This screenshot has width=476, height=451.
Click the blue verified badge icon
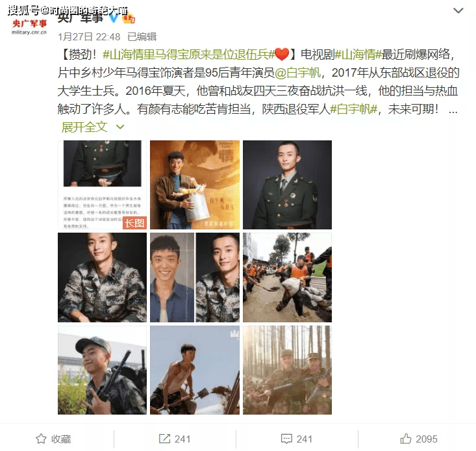[114, 18]
